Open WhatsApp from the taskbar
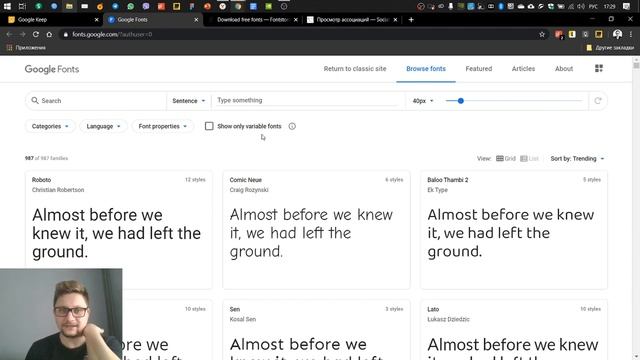Image resolution: width=640 pixels, height=360 pixels. click(x=131, y=6)
